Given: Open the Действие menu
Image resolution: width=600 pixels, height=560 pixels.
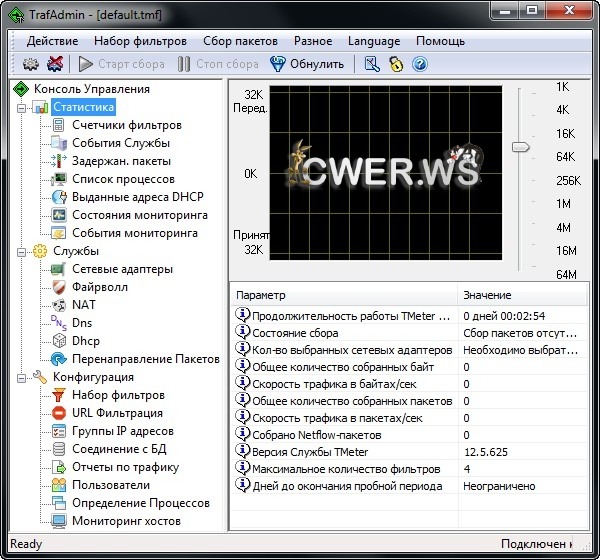Looking at the screenshot, I should [x=52, y=41].
